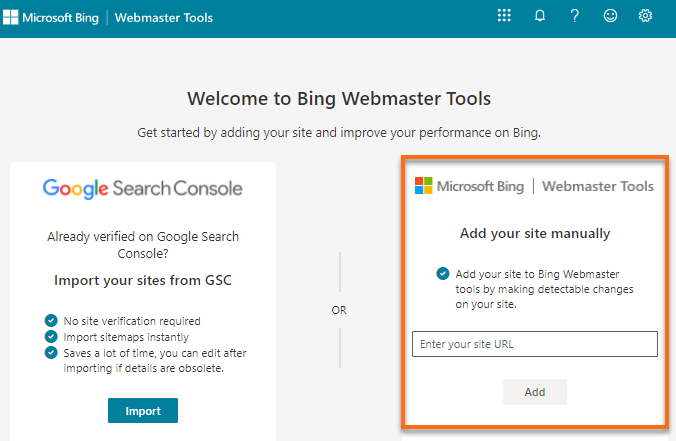Image resolution: width=676 pixels, height=441 pixels.
Task: Click Microsoft Bing header text
Action: [x=60, y=18]
